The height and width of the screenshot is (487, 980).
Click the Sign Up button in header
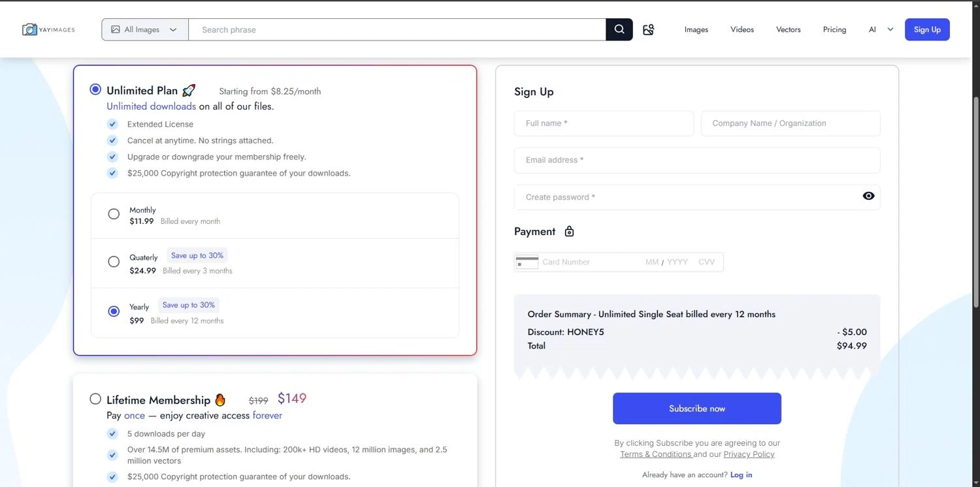tap(927, 29)
